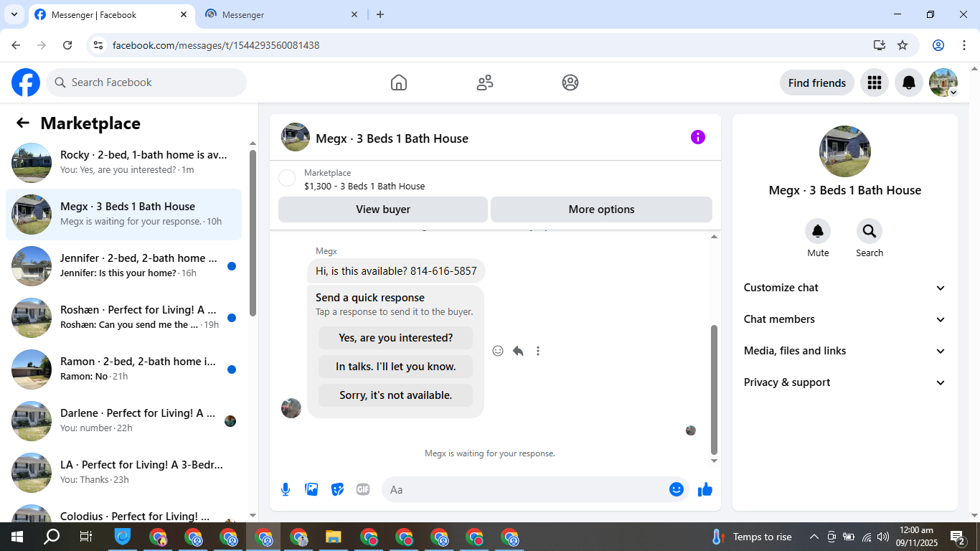Viewport: 980px width, 551px height.
Task: Go back with the Marketplace arrow
Action: point(23,123)
